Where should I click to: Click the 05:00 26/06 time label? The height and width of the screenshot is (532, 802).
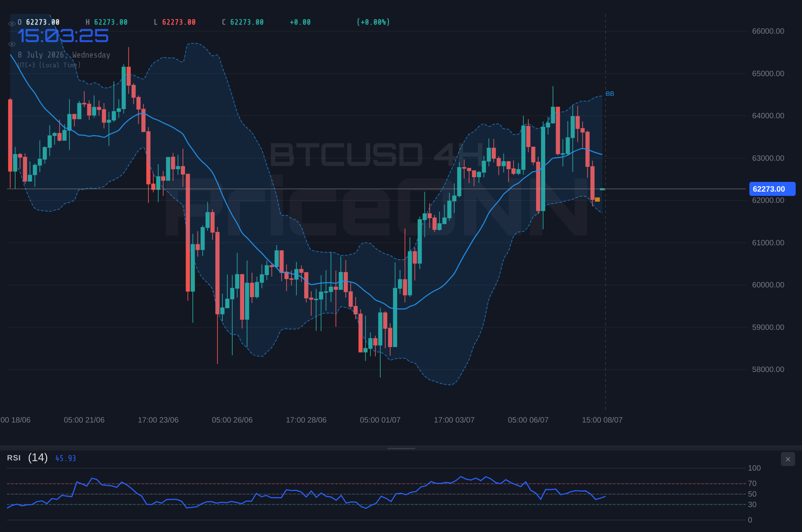[232, 420]
